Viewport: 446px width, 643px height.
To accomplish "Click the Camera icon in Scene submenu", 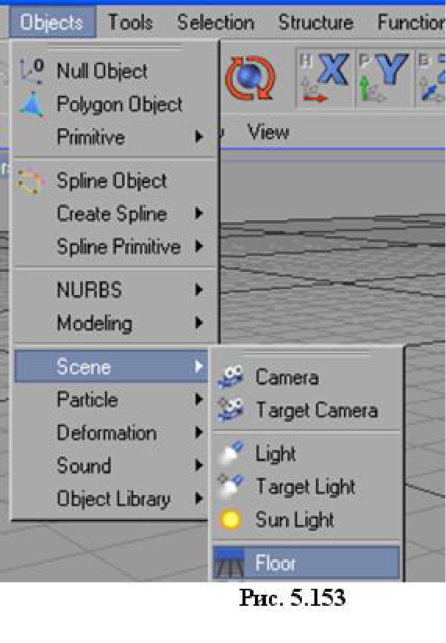I will coord(231,377).
